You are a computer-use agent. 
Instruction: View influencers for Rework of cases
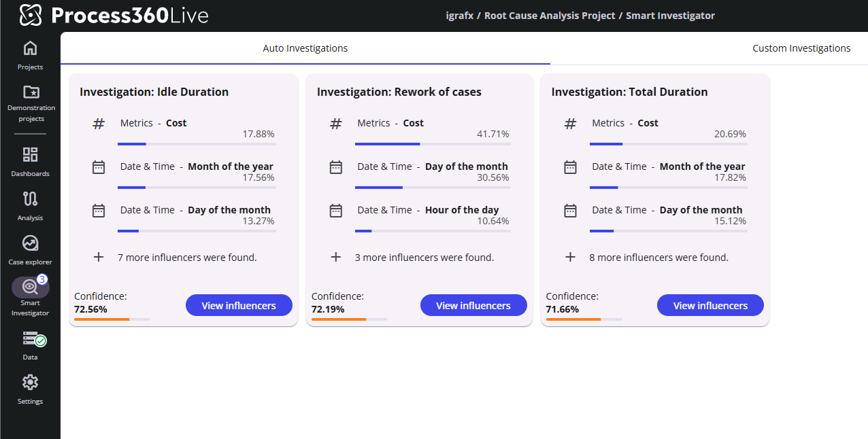click(473, 306)
